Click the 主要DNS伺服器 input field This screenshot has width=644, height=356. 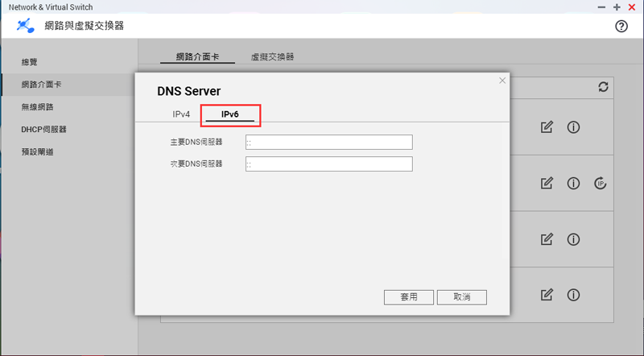tap(328, 143)
